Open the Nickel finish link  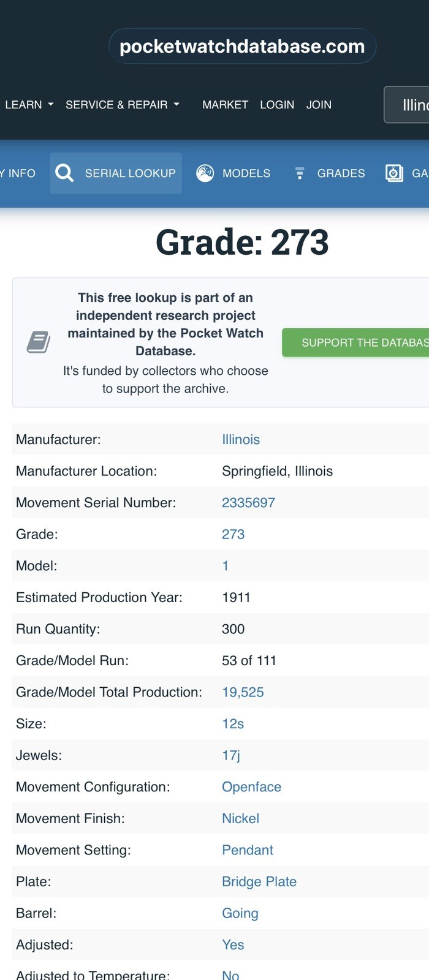click(x=240, y=818)
